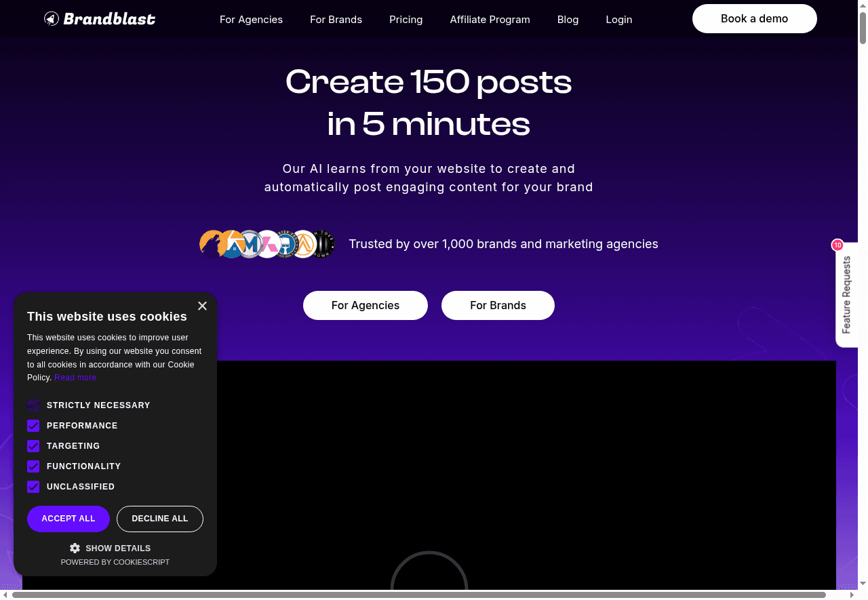The width and height of the screenshot is (868, 600).
Task: Click the orange outlined 'A' brand logo
Action: [x=304, y=244]
